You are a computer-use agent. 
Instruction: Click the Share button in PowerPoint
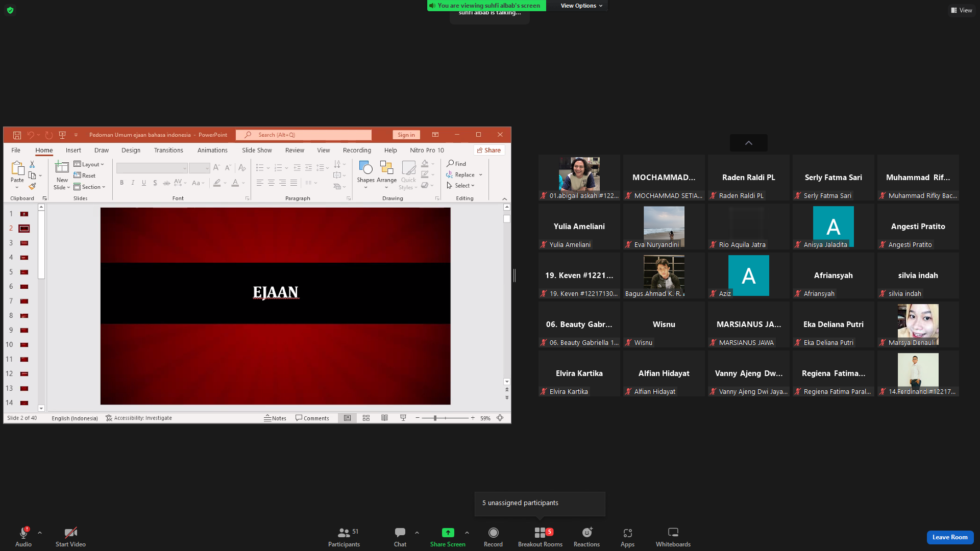[x=489, y=150]
